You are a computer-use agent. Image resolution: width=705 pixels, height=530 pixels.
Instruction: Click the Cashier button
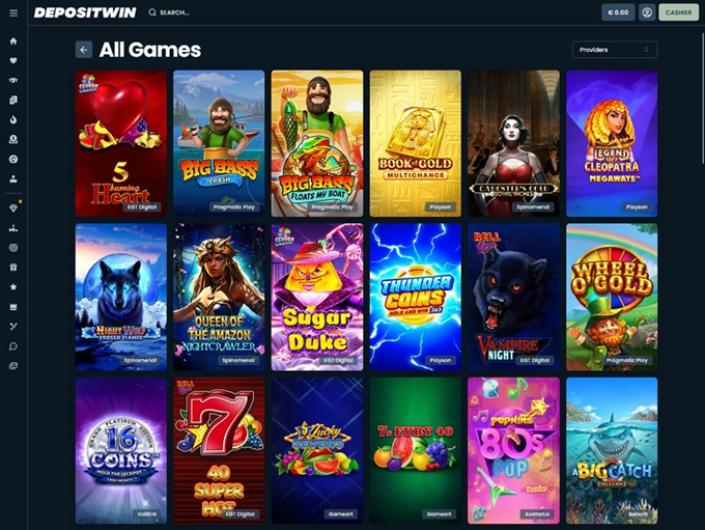[x=678, y=13]
